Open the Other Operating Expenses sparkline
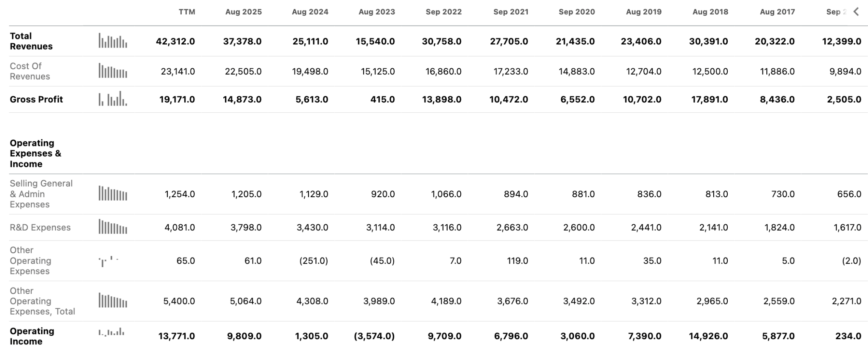The image size is (868, 349). click(x=108, y=261)
